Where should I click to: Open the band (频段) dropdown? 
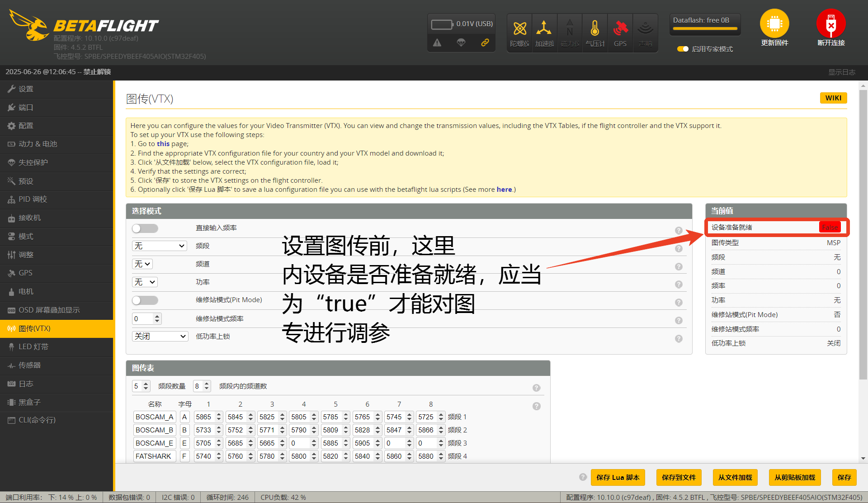point(160,246)
